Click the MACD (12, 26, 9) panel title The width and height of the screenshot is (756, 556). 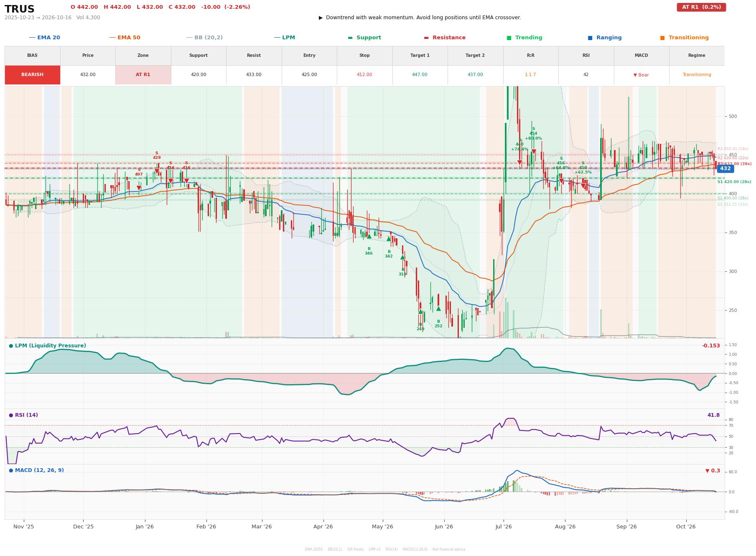tap(36, 470)
